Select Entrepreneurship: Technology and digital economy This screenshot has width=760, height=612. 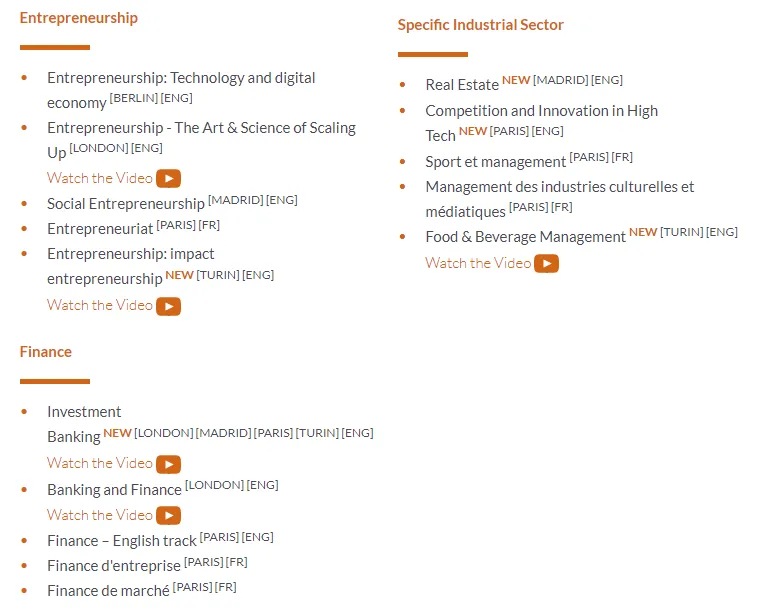[x=180, y=78]
